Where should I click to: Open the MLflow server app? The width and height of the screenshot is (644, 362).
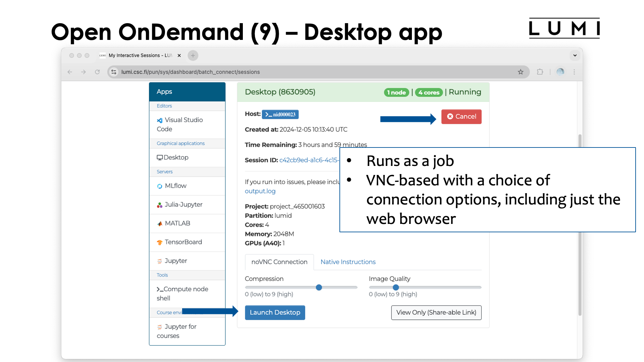tap(175, 186)
